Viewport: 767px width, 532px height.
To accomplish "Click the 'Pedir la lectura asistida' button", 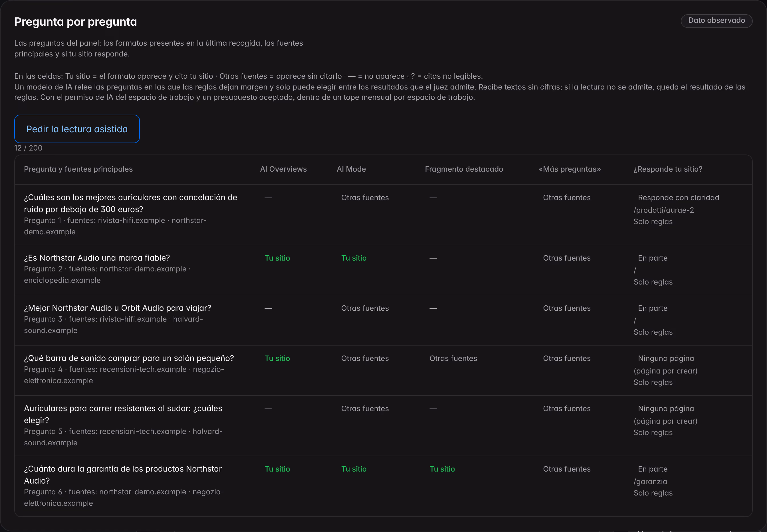I will (x=77, y=129).
